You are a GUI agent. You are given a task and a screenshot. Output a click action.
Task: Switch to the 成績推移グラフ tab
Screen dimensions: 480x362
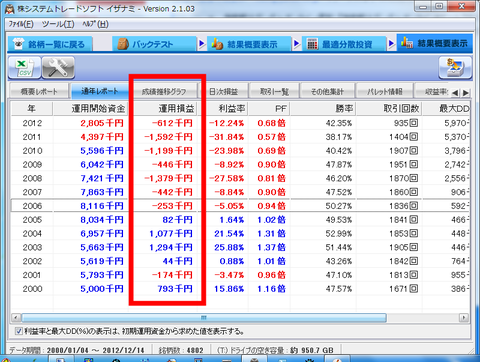tap(164, 91)
